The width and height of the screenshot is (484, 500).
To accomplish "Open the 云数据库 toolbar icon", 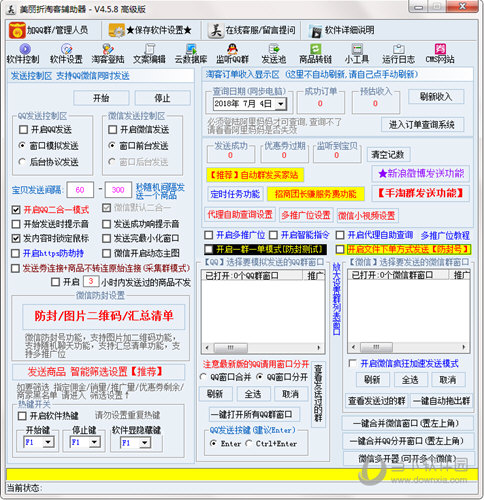I will pyautogui.click(x=191, y=49).
